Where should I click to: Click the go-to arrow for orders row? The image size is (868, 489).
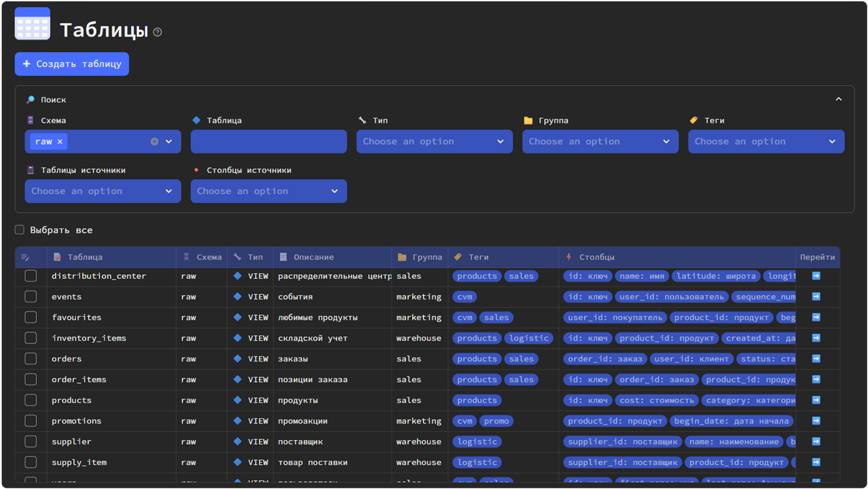coord(816,359)
